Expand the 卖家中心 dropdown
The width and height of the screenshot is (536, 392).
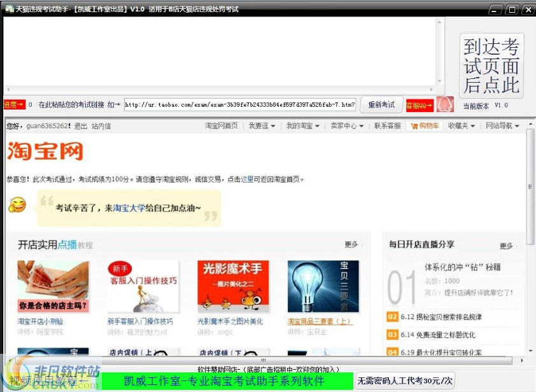click(347, 126)
